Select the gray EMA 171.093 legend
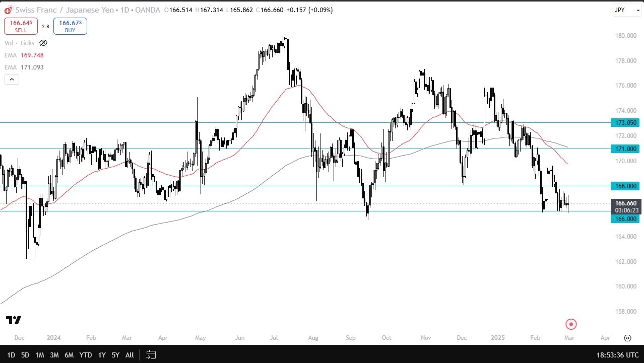 25,67
